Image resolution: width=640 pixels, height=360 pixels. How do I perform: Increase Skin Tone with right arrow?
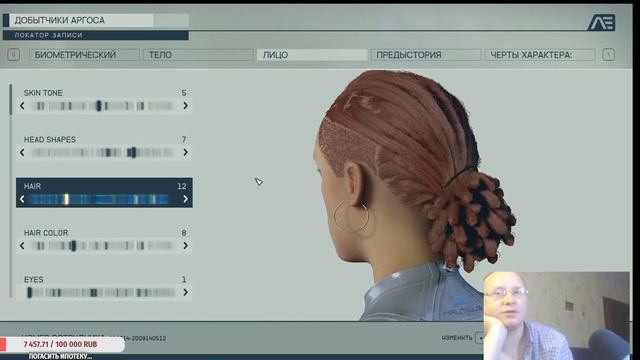185,106
